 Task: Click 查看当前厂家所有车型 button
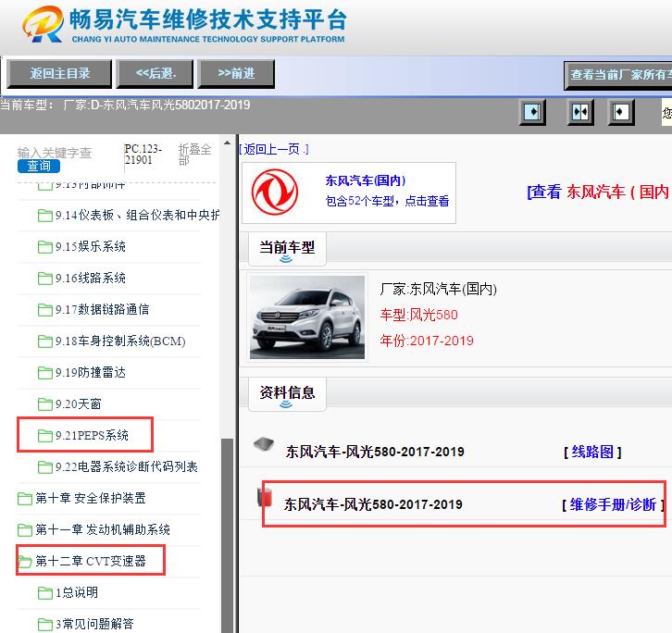tap(618, 75)
